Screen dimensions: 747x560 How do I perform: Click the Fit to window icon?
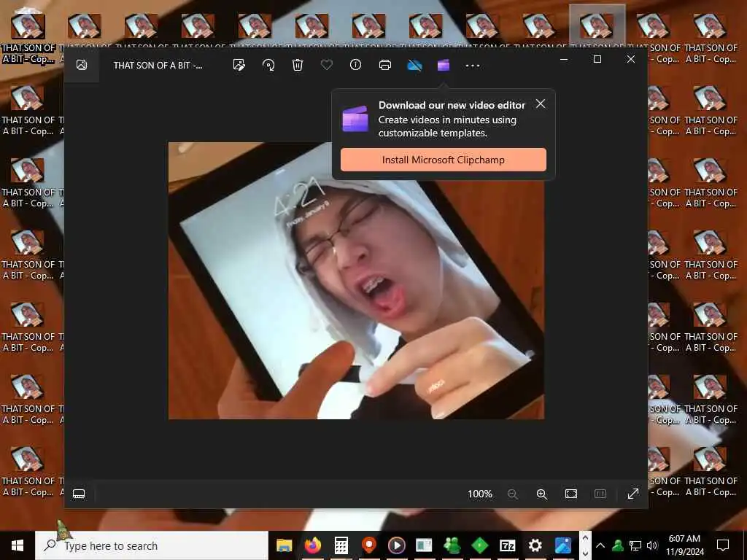point(570,494)
